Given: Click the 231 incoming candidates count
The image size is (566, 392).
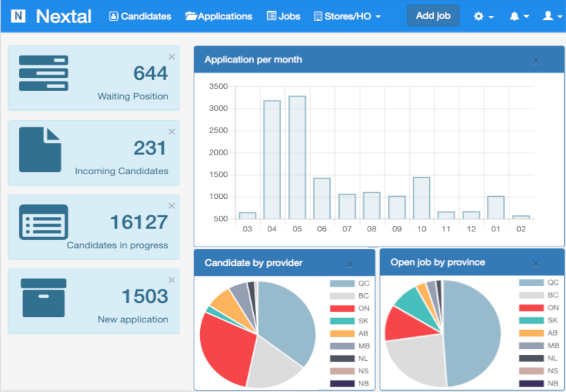Looking at the screenshot, I should tap(151, 148).
